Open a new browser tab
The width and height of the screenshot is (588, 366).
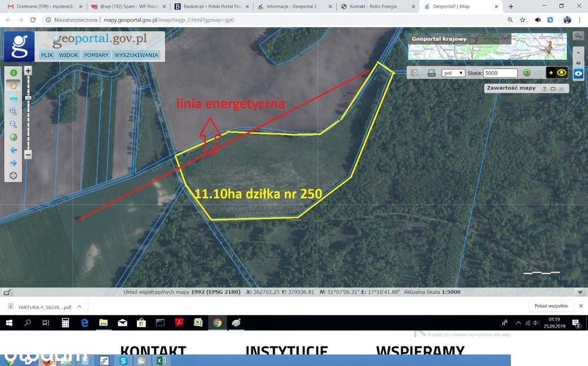511,6
